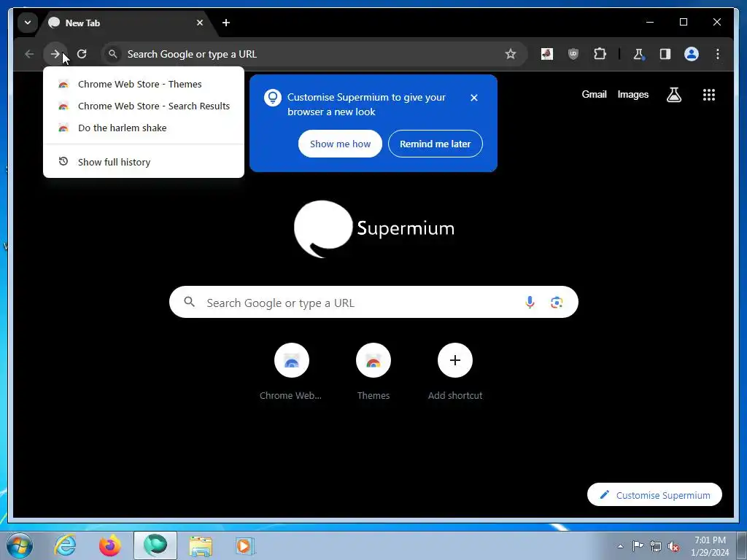Open the Extensions puzzle-piece menu
This screenshot has height=560, width=747.
(x=600, y=54)
